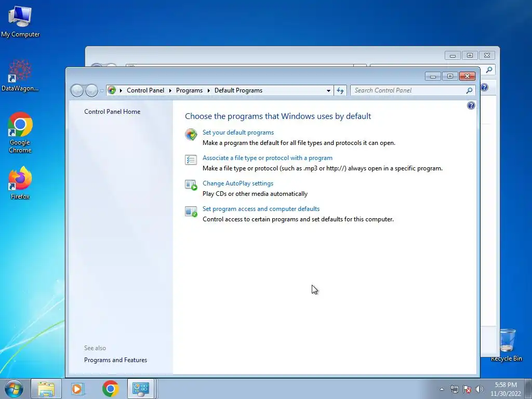The height and width of the screenshot is (399, 532).
Task: Open Set program access and computer defaults
Action: coord(261,209)
